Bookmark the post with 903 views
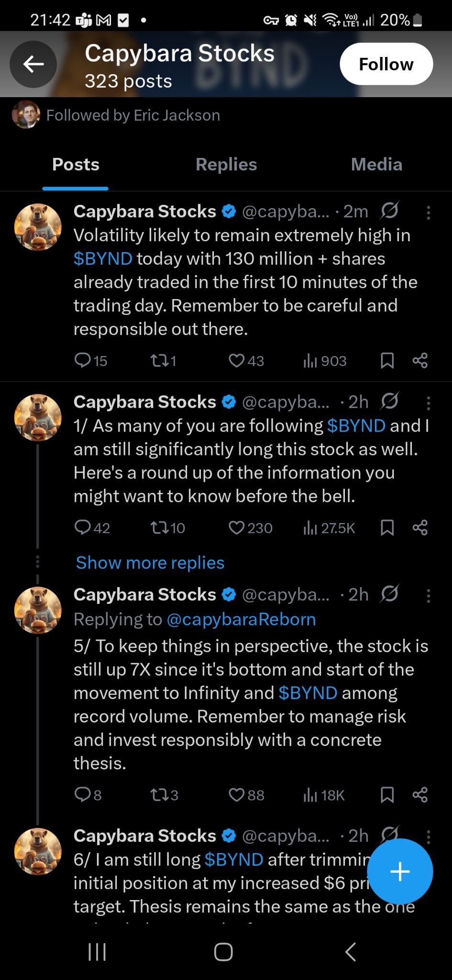This screenshot has height=980, width=452. click(387, 361)
